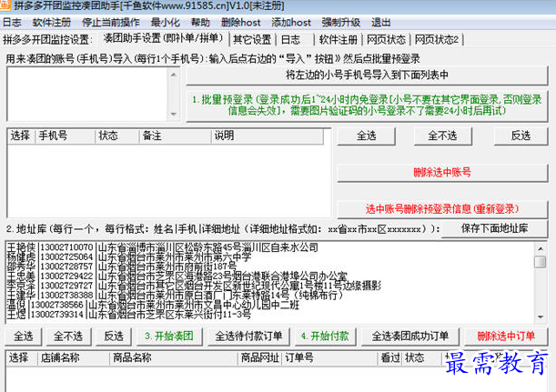Click 全选 button beside account list
Screen dimensions: 556x392
[366, 136]
